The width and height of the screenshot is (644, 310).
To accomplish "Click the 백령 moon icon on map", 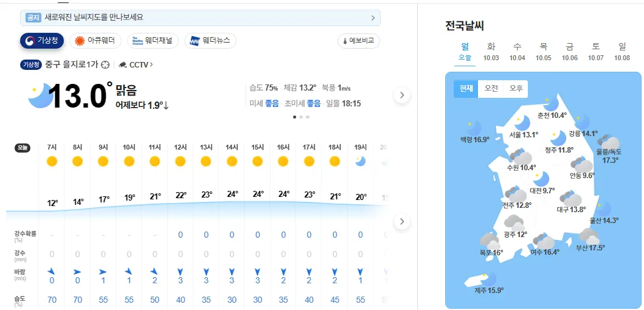I will [x=473, y=128].
